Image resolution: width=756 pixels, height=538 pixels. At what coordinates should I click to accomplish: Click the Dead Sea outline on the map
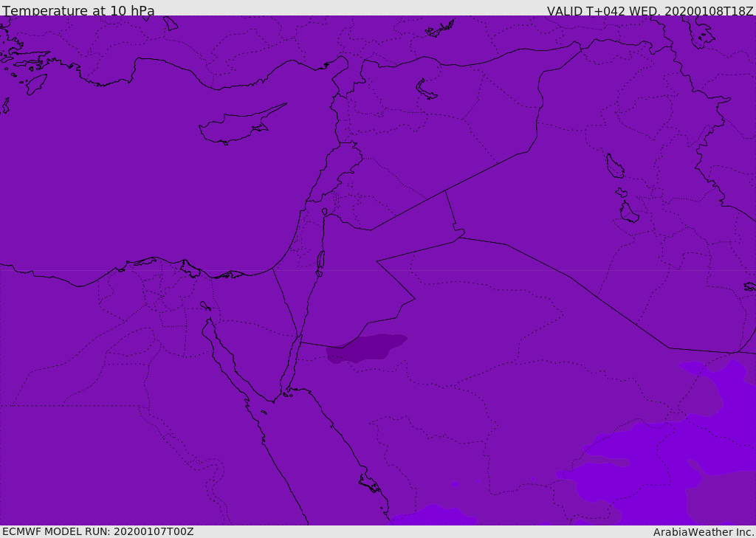pos(320,263)
